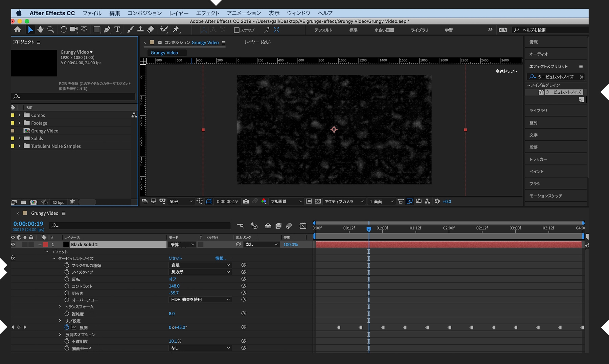This screenshot has width=609, height=364.
Task: Delete selected project item with trash icon
Action: coord(72,202)
